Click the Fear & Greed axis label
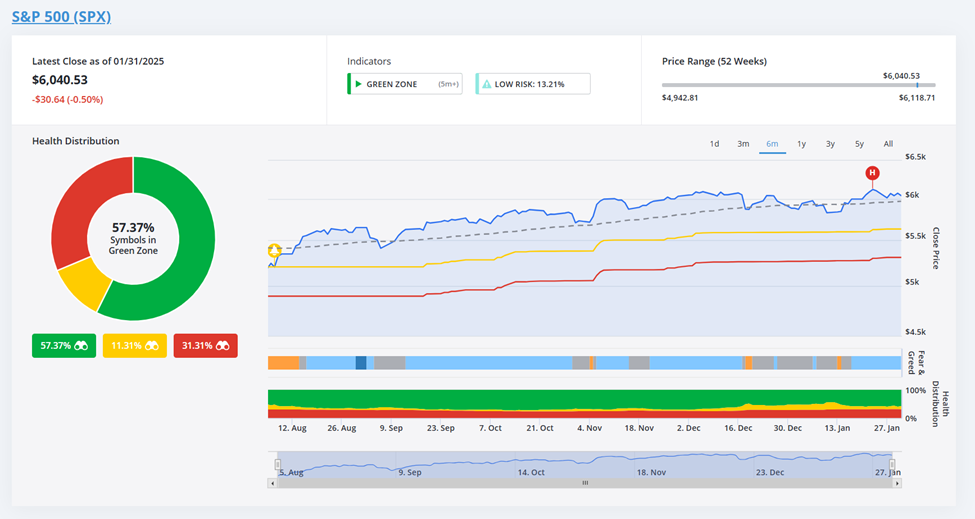The height and width of the screenshot is (519, 975). [x=916, y=362]
